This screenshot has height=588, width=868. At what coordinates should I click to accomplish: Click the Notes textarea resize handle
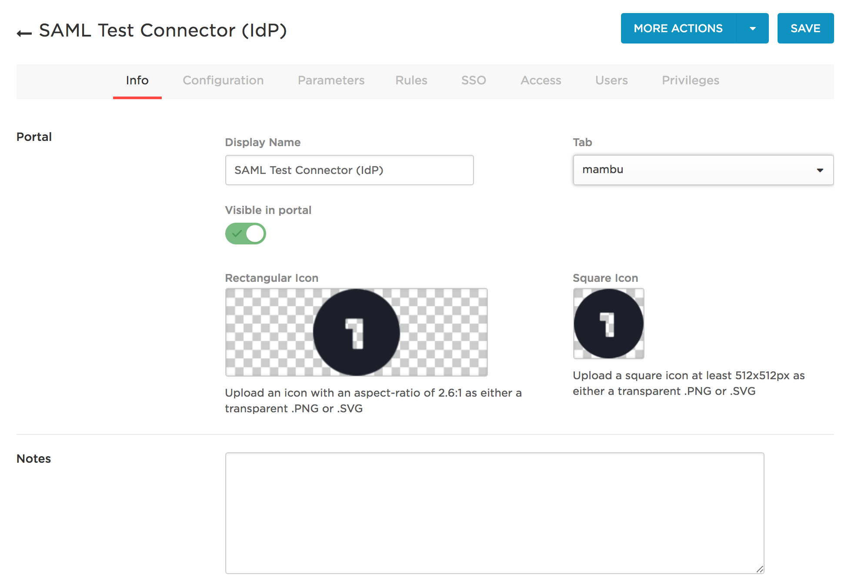pos(760,569)
